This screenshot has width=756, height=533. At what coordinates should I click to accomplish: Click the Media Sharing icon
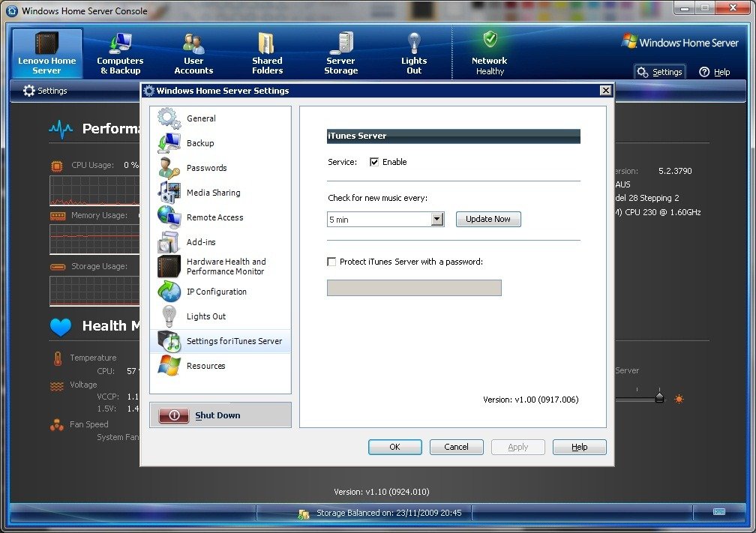[x=169, y=192]
